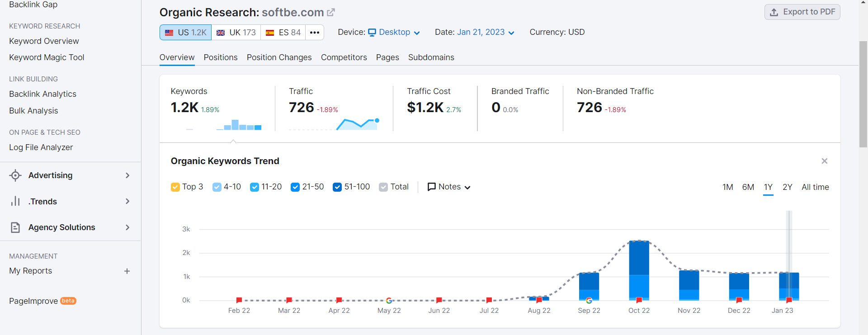Viewport: 868px width, 335px height.
Task: Click the Keywords mini bar chart
Action: click(x=223, y=125)
